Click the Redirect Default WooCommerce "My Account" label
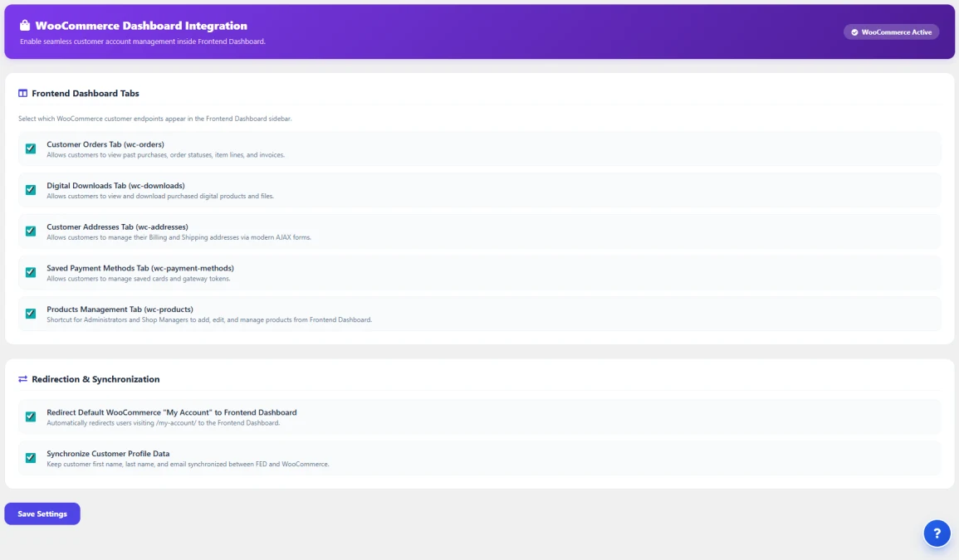Viewport: 959px width, 560px height. click(x=172, y=412)
